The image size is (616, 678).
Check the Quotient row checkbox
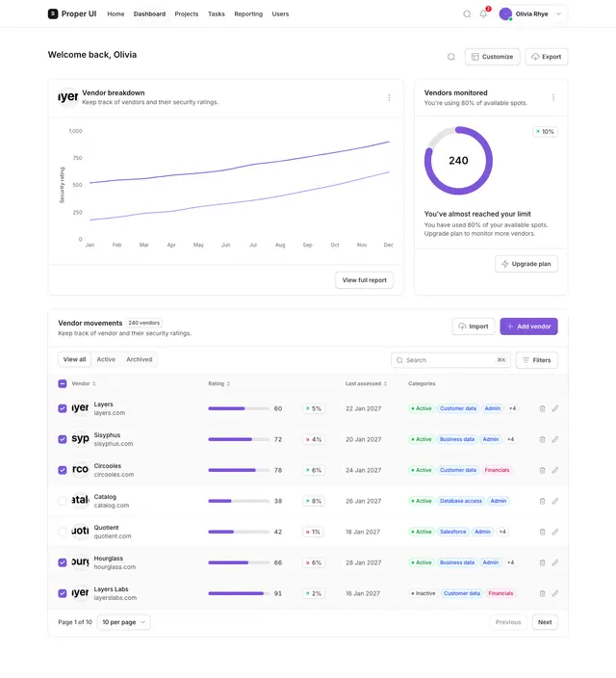[x=63, y=532]
